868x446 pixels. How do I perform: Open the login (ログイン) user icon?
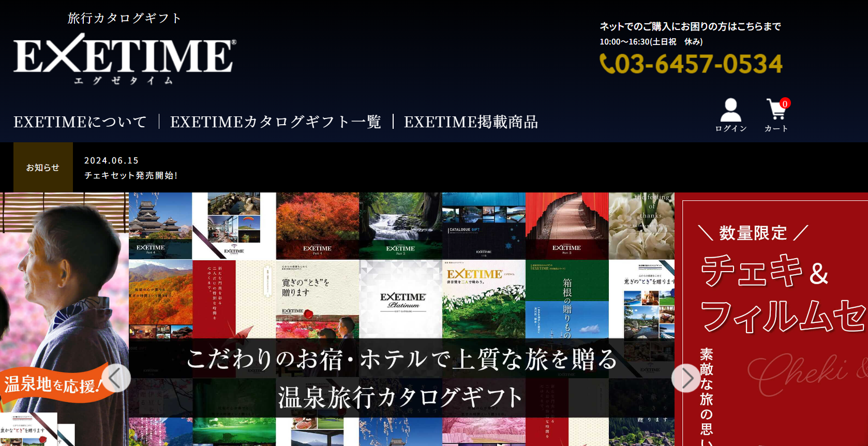click(731, 115)
